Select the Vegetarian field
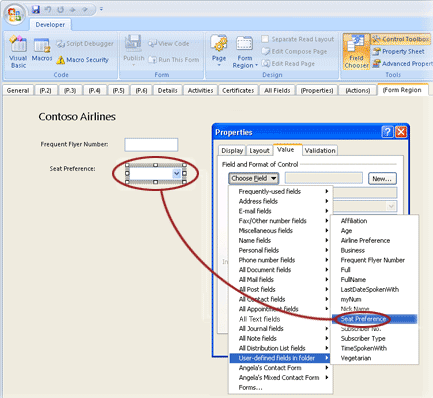Screen dimensions: 433x398 click(x=374, y=358)
